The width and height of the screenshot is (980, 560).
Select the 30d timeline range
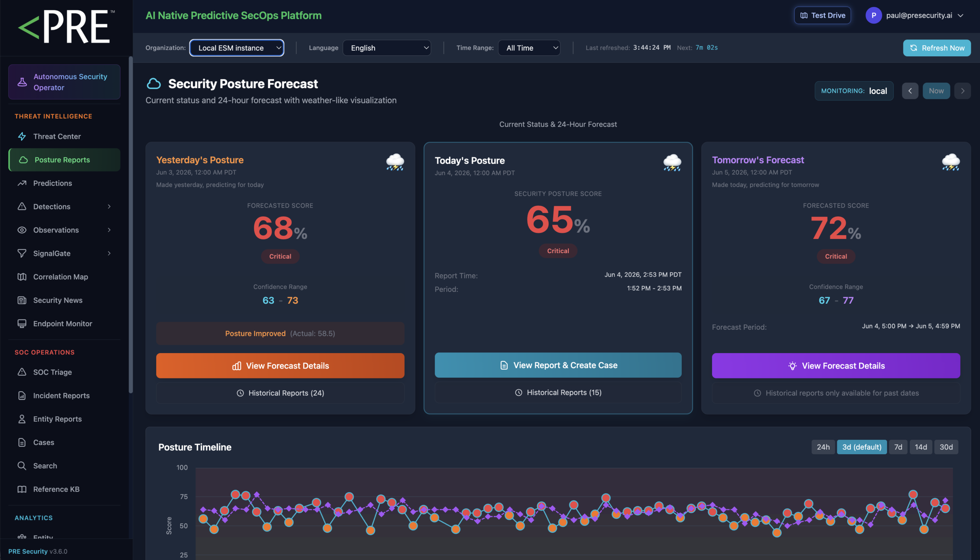point(946,447)
